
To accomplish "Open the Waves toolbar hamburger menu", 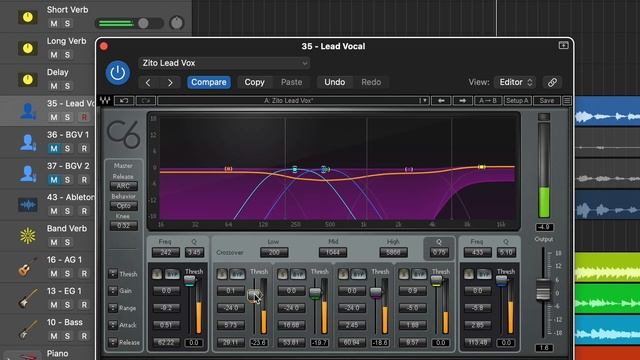I will (x=567, y=100).
